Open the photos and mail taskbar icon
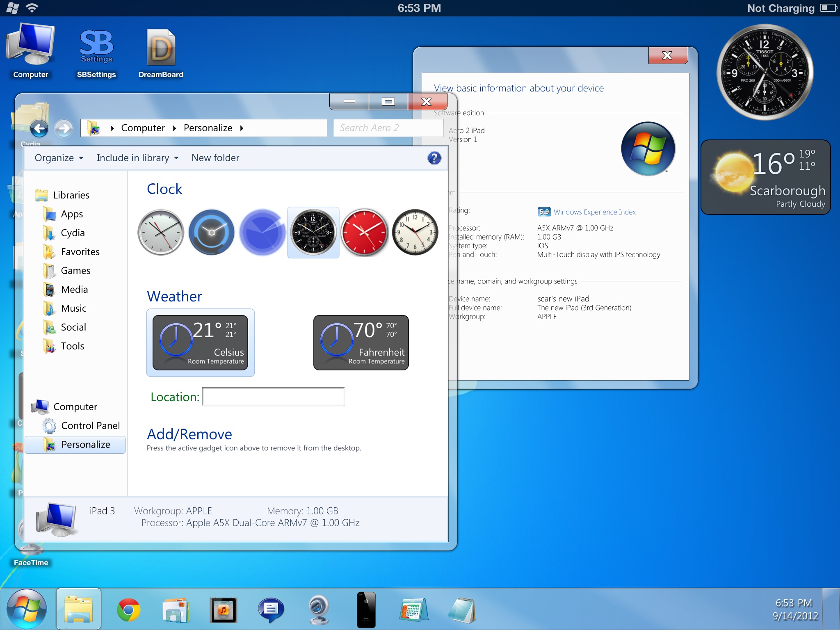Viewport: 840px width, 630px height. 176,610
